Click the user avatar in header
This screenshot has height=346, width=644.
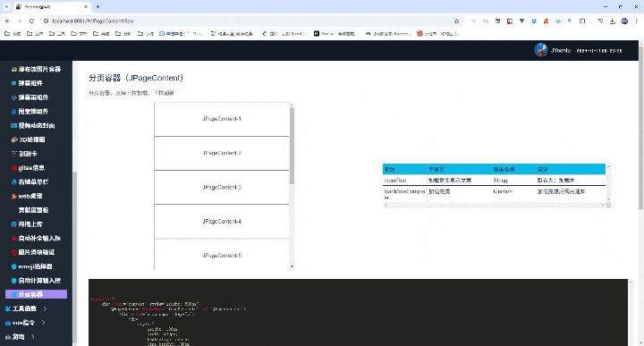tap(540, 50)
